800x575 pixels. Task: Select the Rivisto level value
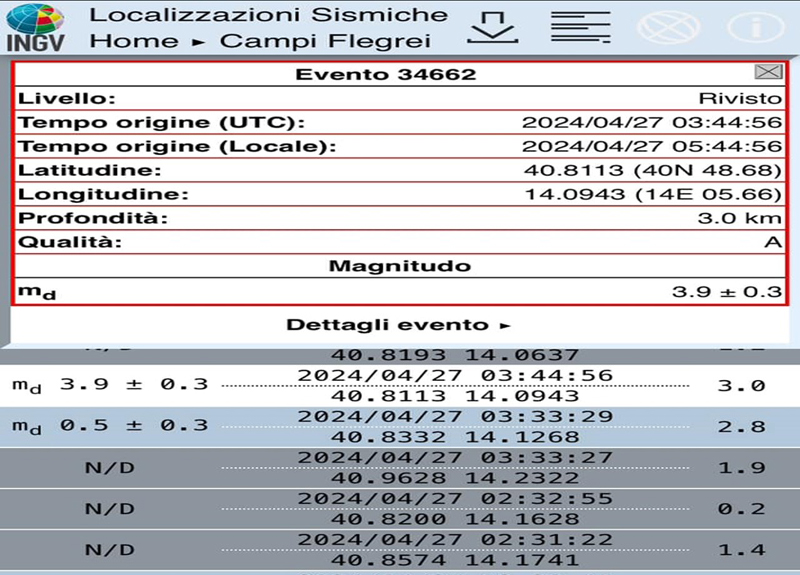pyautogui.click(x=740, y=98)
